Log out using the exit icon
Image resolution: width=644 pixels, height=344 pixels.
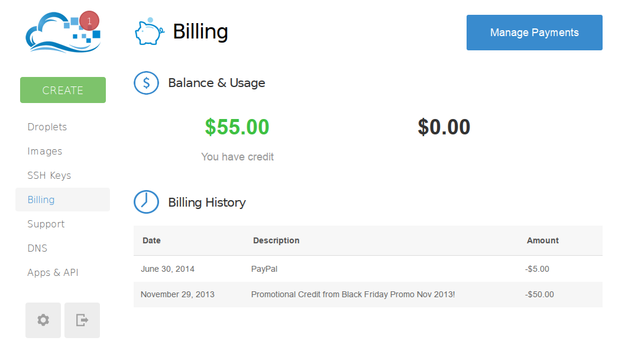click(82, 320)
